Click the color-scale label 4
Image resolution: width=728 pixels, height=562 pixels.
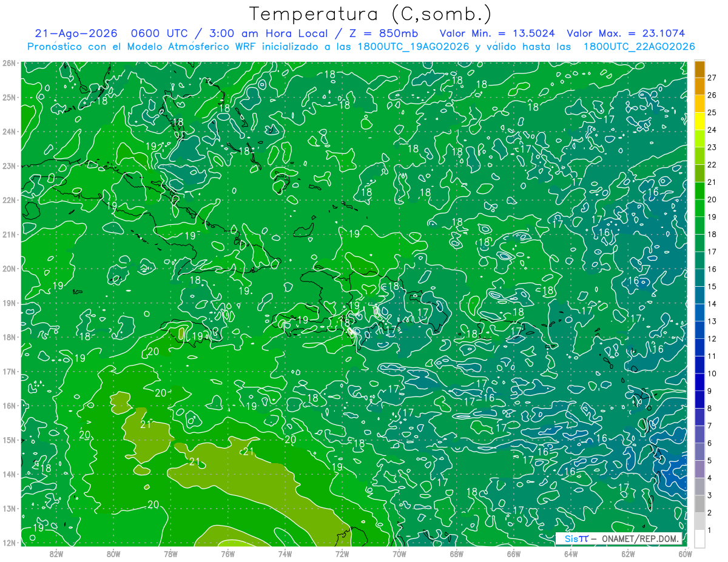(711, 478)
